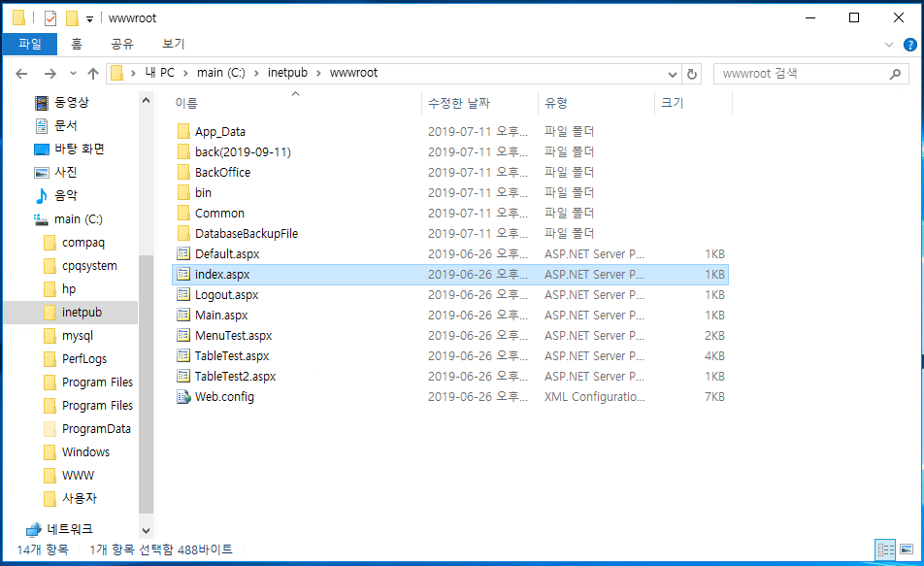This screenshot has height=566, width=924.
Task: Expand inetpub breadcrumb chevron
Action: [x=318, y=73]
